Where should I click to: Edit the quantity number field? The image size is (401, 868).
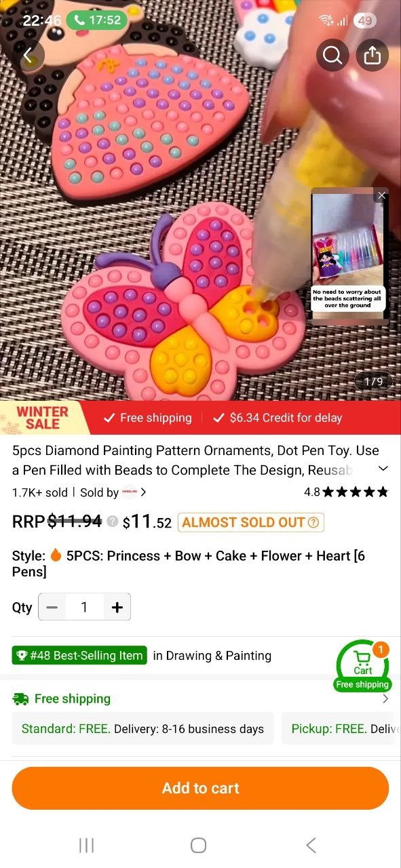coord(84,607)
